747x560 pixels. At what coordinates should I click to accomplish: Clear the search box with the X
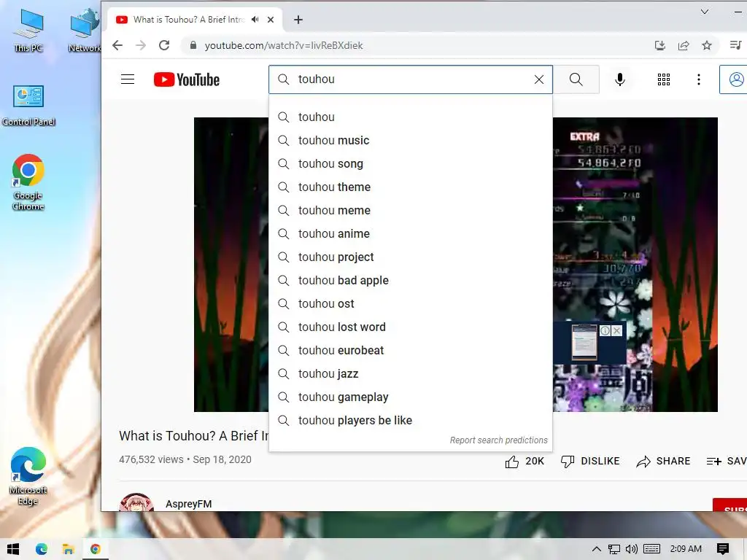pos(539,79)
